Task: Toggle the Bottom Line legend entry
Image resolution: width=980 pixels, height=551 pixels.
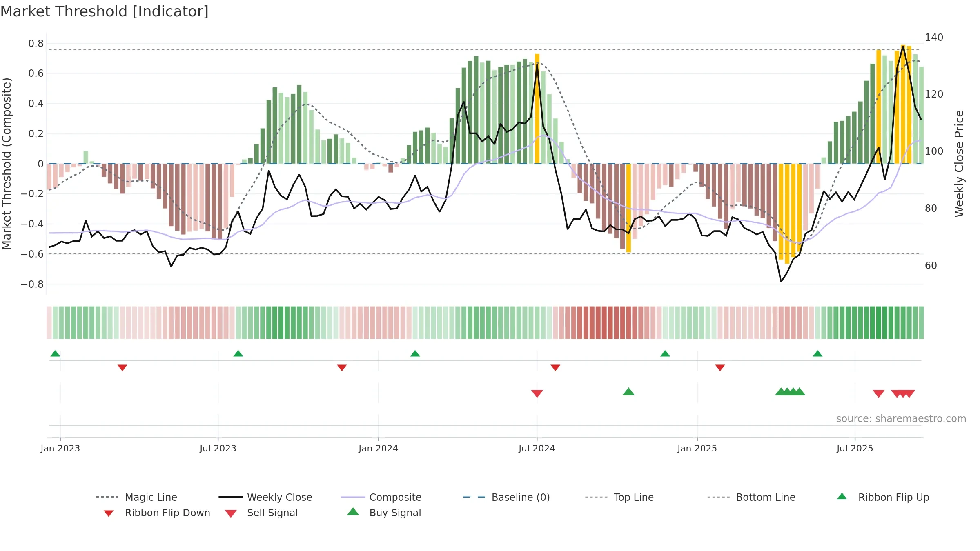Action: tap(751, 497)
